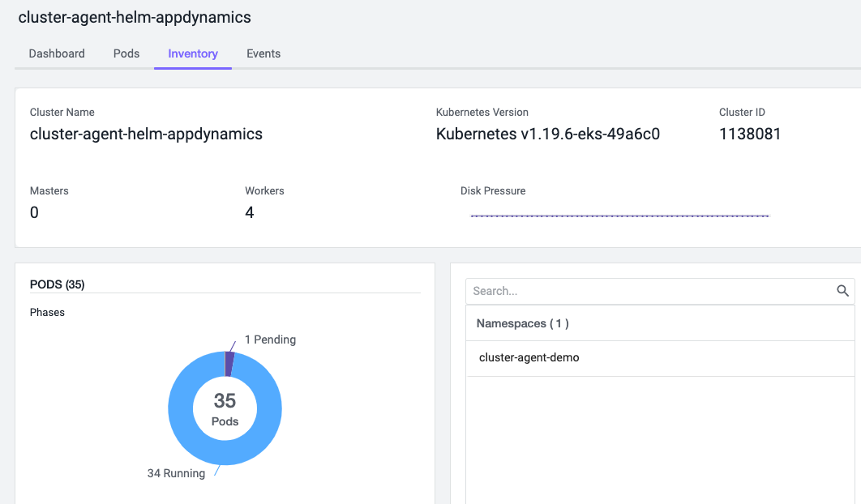Screen dimensions: 861x504
Task: Click the Workers label
Action: (264, 190)
